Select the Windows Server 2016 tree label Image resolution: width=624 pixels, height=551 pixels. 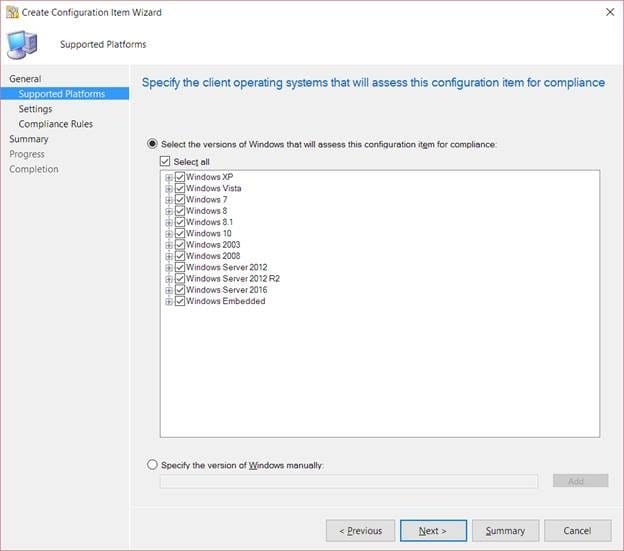[x=226, y=290]
